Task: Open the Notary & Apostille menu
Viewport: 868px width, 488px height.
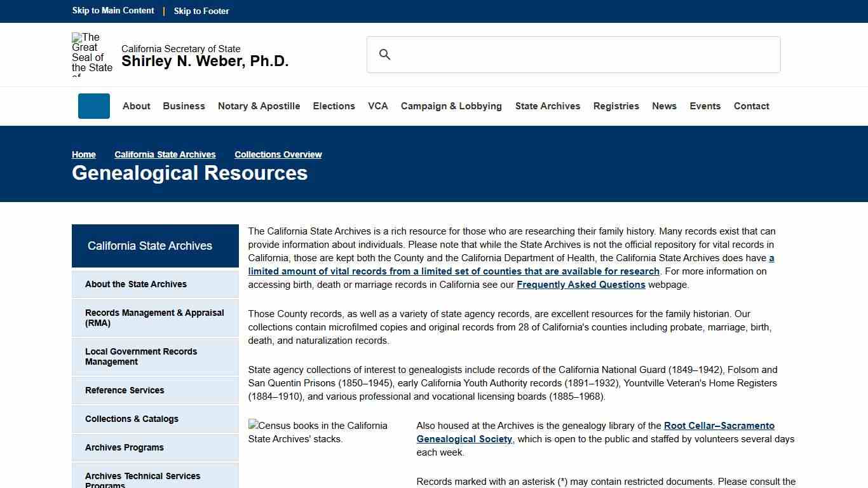Action: coord(259,106)
